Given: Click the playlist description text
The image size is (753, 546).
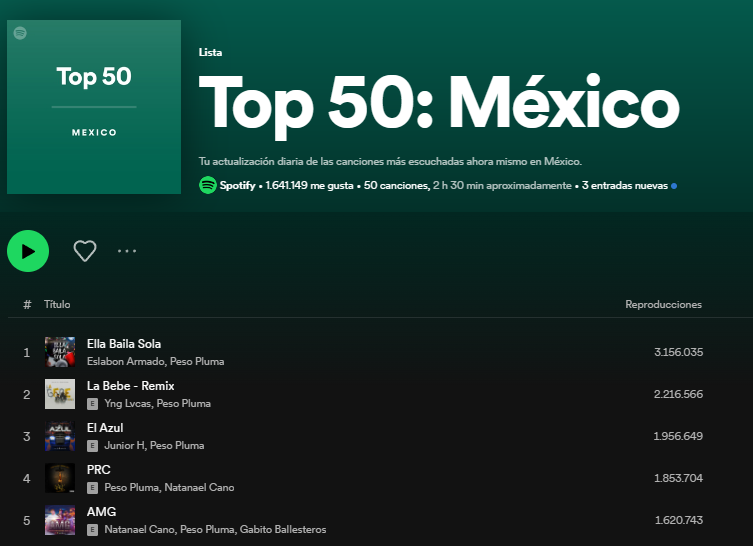Looking at the screenshot, I should (x=390, y=161).
